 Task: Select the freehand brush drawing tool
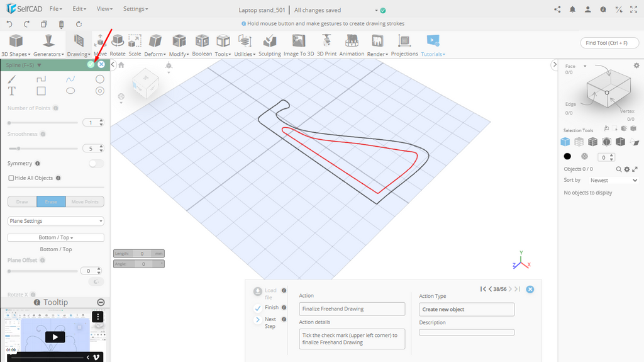click(x=12, y=79)
